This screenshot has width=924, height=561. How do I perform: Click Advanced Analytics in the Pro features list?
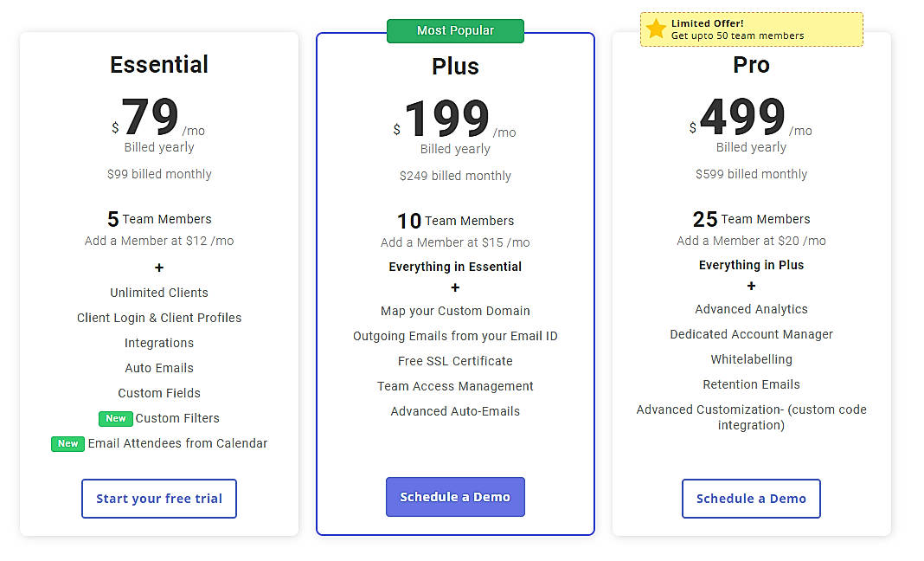click(x=751, y=308)
